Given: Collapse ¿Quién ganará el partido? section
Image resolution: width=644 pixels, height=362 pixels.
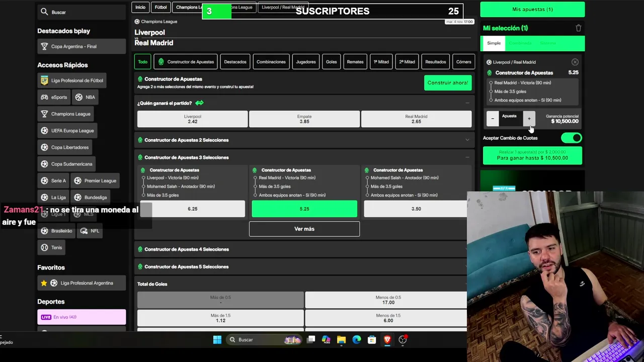Looking at the screenshot, I should coord(467,103).
